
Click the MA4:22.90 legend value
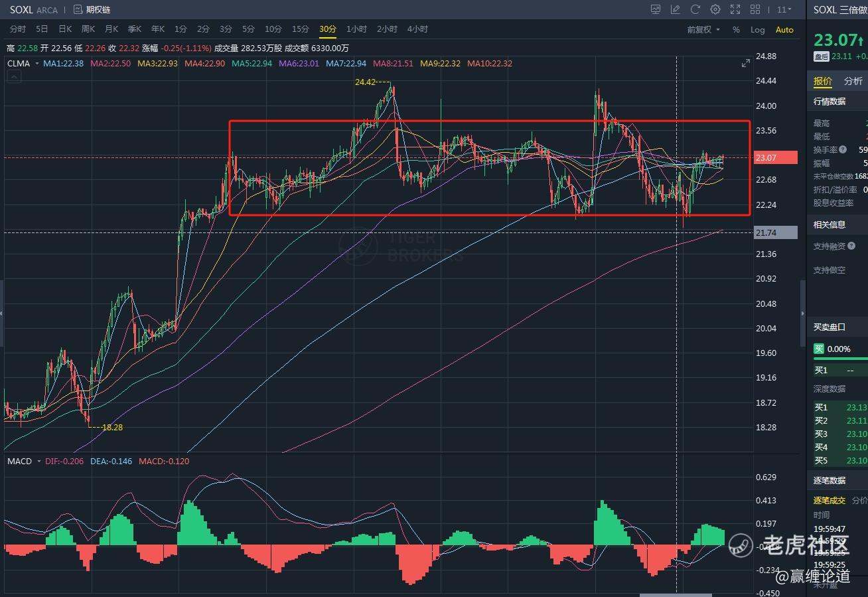204,64
